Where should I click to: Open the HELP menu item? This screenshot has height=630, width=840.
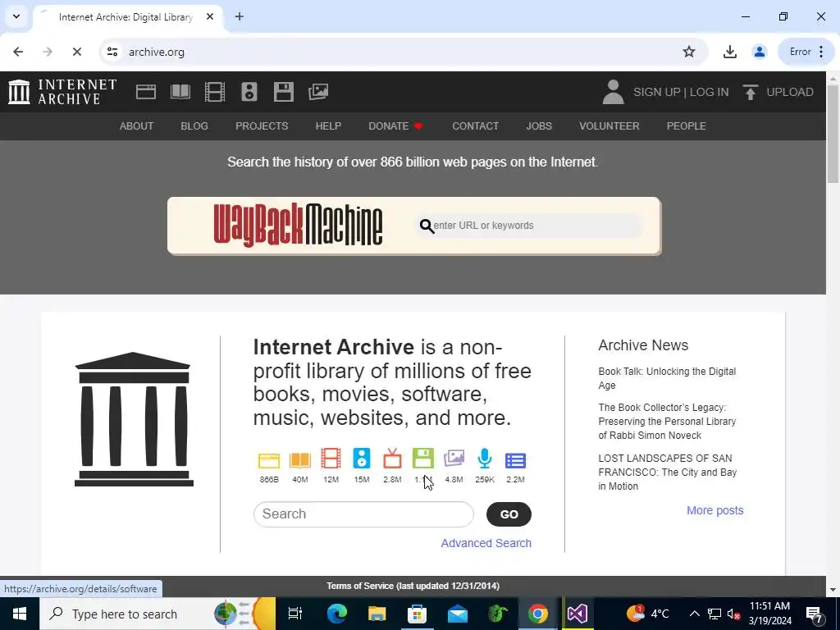click(328, 126)
